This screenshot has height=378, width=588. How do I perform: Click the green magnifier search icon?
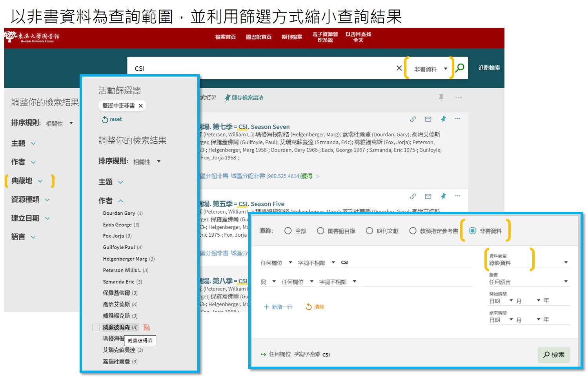point(460,68)
